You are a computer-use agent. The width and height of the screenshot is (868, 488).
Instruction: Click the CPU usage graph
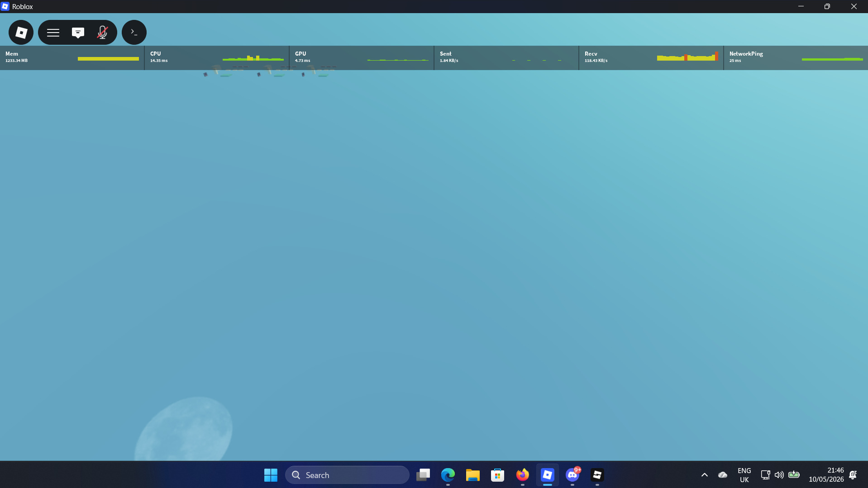tap(253, 58)
